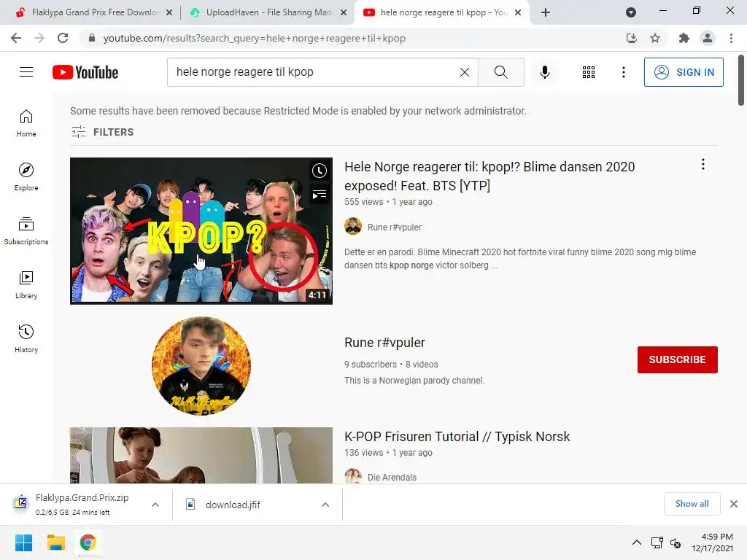Open Chrome extensions puzzle icon

coord(684,38)
